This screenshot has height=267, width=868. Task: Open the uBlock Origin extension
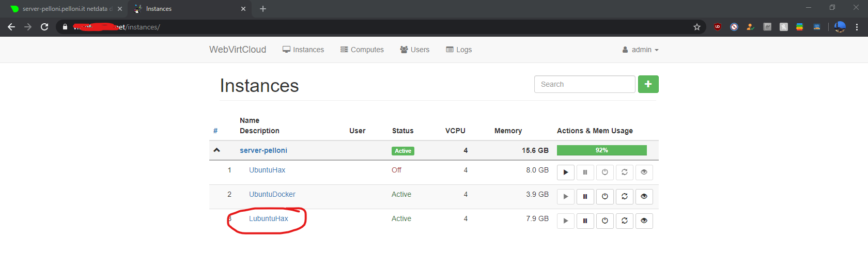point(718,27)
